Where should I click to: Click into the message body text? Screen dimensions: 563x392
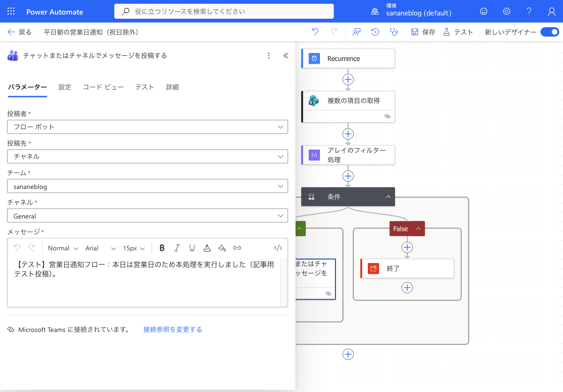click(144, 270)
